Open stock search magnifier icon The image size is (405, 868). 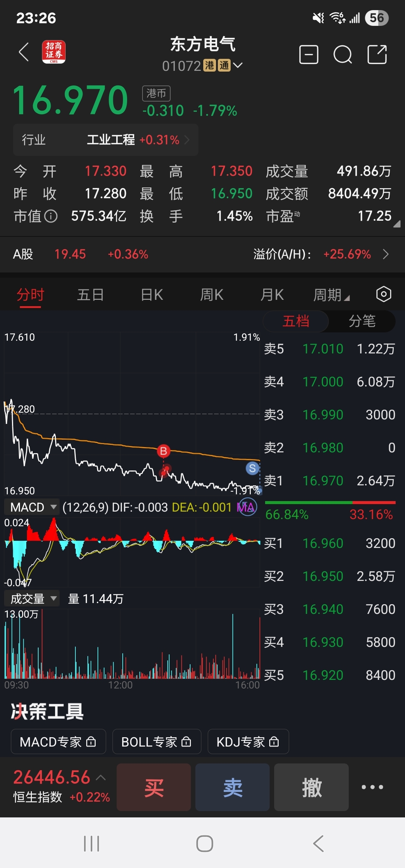tap(343, 55)
